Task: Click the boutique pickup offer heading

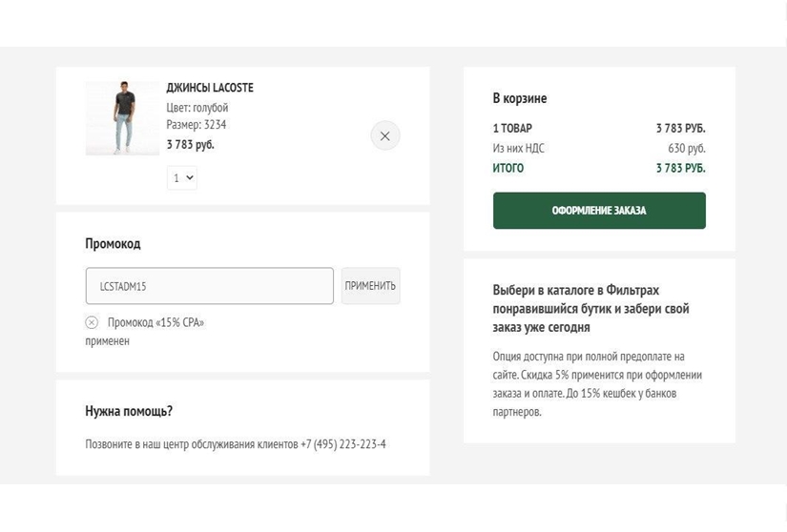Action: [x=590, y=308]
